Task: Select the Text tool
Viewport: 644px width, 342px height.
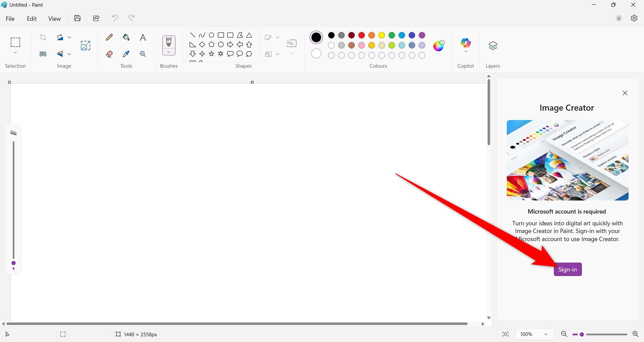Action: pos(143,37)
